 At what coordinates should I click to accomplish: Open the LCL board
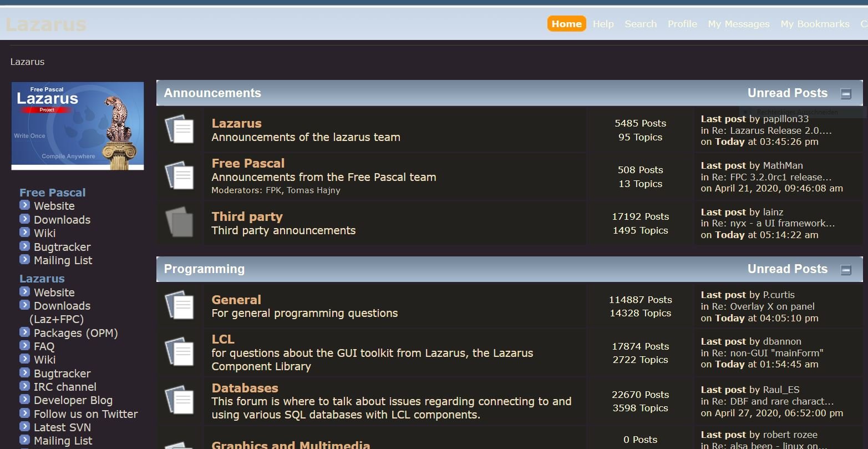[x=223, y=339]
